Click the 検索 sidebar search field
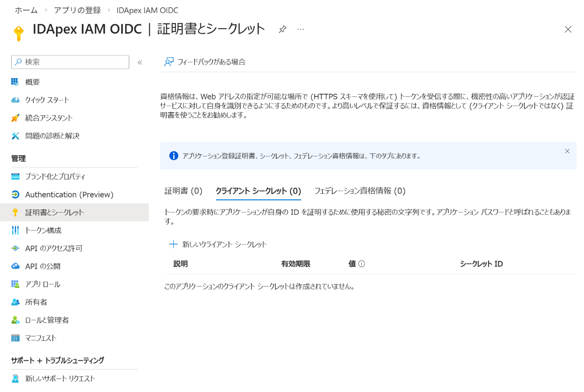 [70, 62]
